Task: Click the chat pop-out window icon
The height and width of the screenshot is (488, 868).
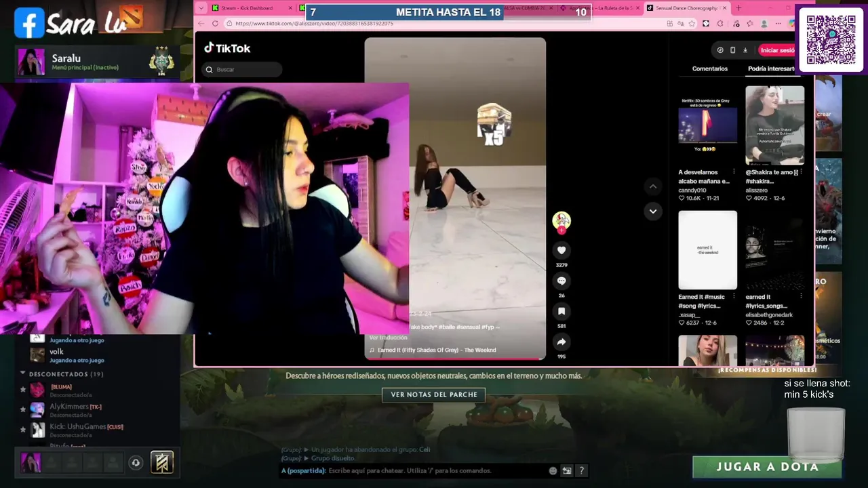Action: coord(567,470)
